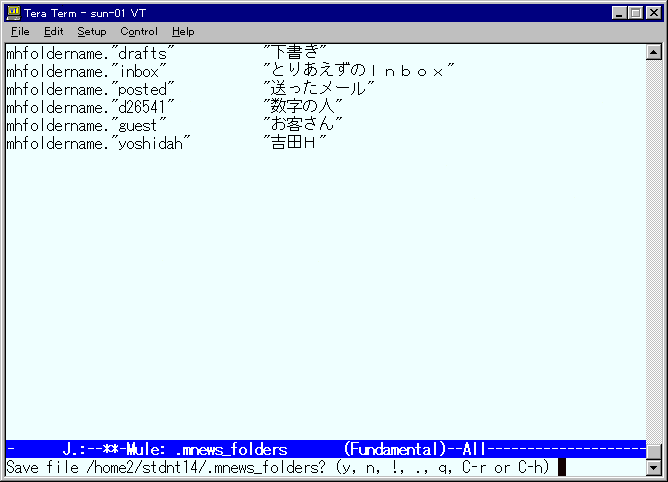The width and height of the screenshot is (668, 482).
Task: Click the vertical scrollbar thumb
Action: [x=654, y=451]
